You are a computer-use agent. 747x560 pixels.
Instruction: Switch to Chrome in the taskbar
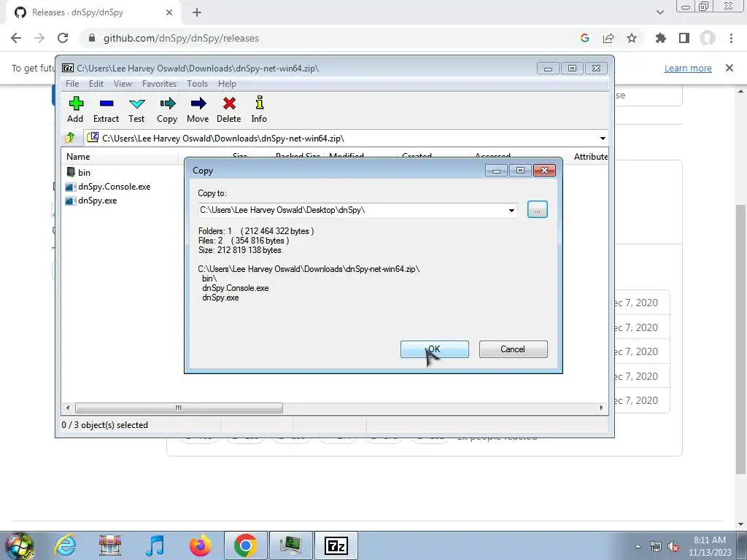(x=245, y=545)
